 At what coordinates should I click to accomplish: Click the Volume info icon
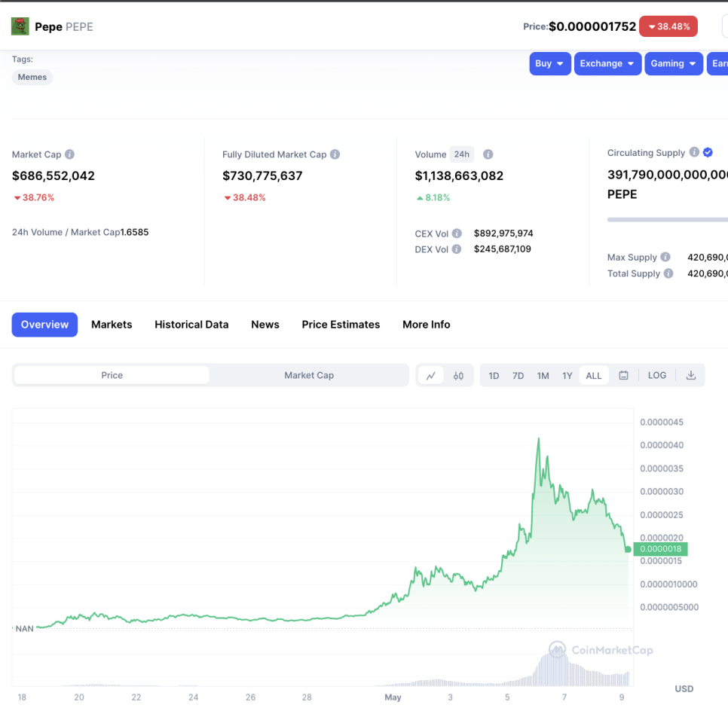(x=488, y=154)
